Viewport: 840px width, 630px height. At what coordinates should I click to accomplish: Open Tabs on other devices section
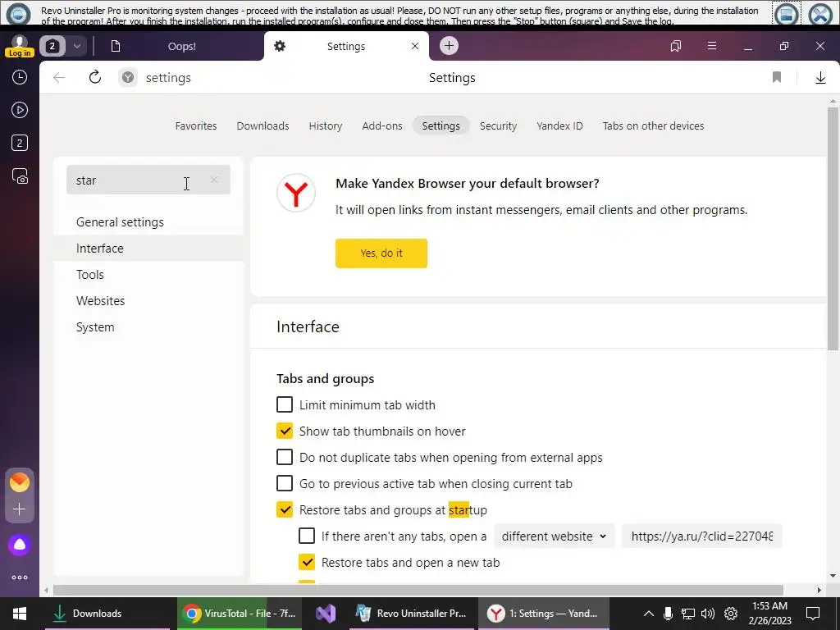[x=653, y=126]
